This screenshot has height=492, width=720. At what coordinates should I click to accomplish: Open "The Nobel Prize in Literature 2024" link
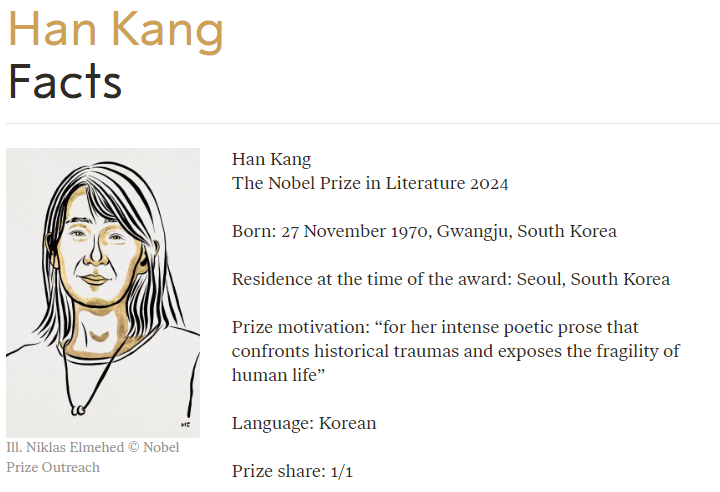[370, 184]
